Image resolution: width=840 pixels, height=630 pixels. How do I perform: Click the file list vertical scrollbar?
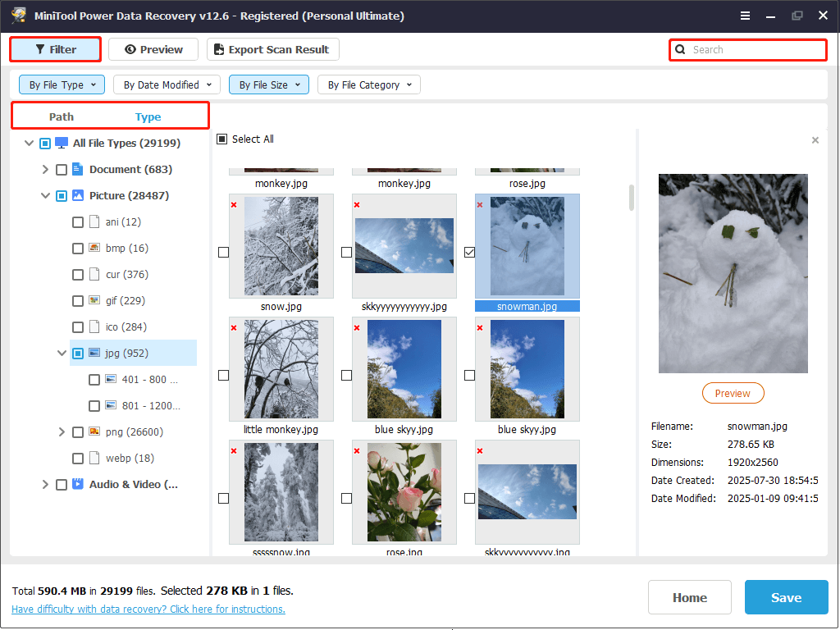[631, 198]
